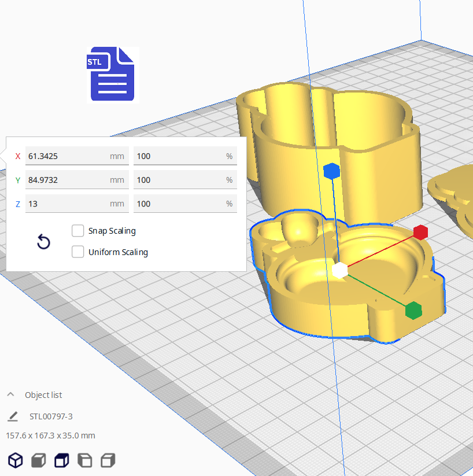Collapse the Object list panel
Screen dimensions: 473x476
[10, 395]
